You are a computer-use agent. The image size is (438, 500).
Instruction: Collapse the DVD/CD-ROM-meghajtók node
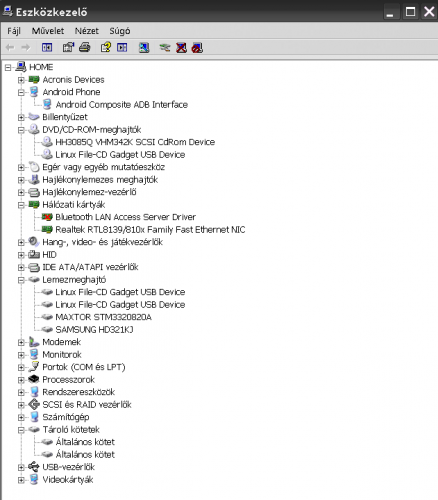21,130
